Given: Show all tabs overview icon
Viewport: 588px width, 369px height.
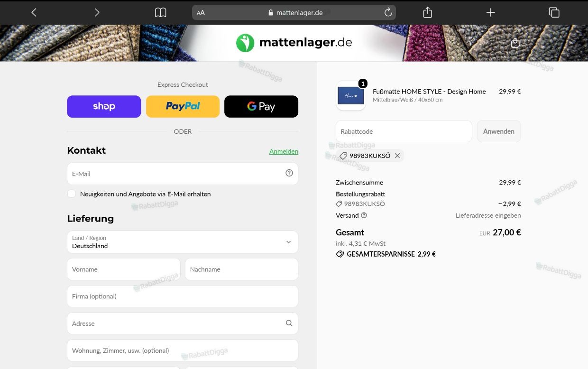Looking at the screenshot, I should click(x=554, y=12).
